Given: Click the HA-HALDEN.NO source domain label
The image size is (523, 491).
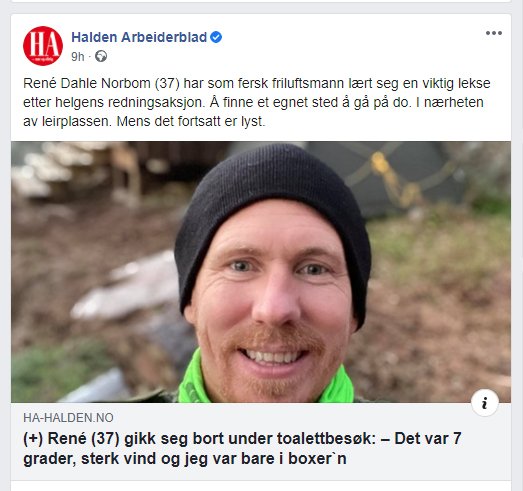Looking at the screenshot, I should pos(68,418).
